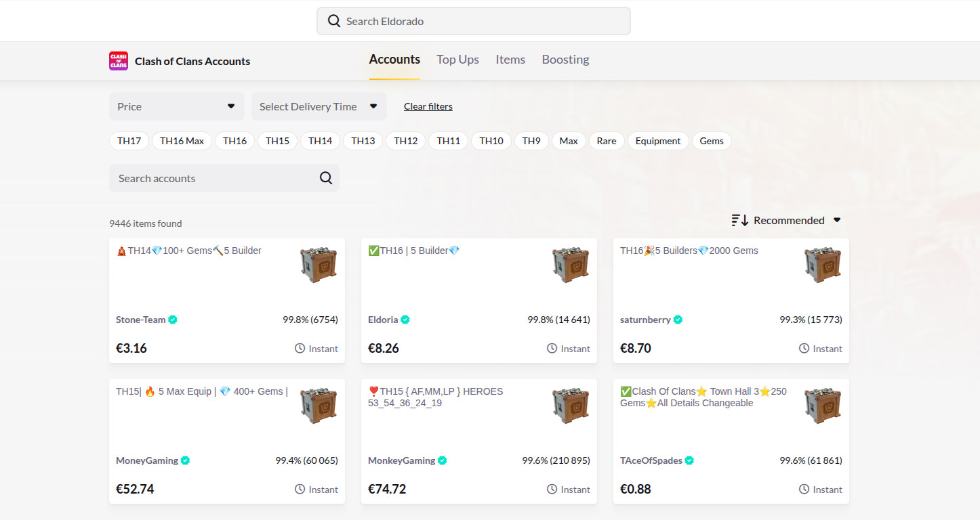Click Stone-Team's verified badge icon
Image resolution: width=980 pixels, height=520 pixels.
(x=173, y=320)
